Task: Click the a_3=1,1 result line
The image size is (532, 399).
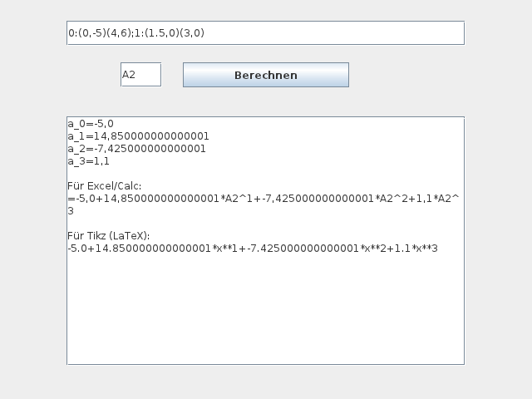Action: click(x=89, y=161)
